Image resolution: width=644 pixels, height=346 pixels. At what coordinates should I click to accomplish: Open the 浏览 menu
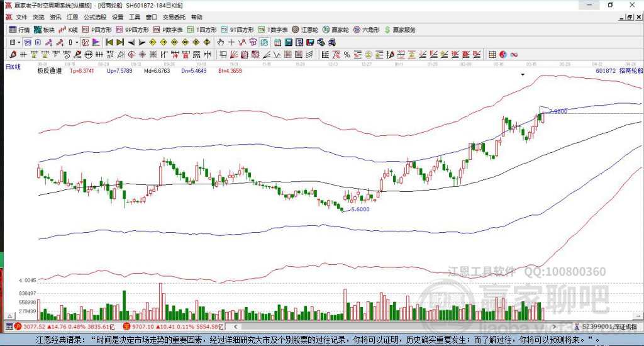[x=38, y=17]
